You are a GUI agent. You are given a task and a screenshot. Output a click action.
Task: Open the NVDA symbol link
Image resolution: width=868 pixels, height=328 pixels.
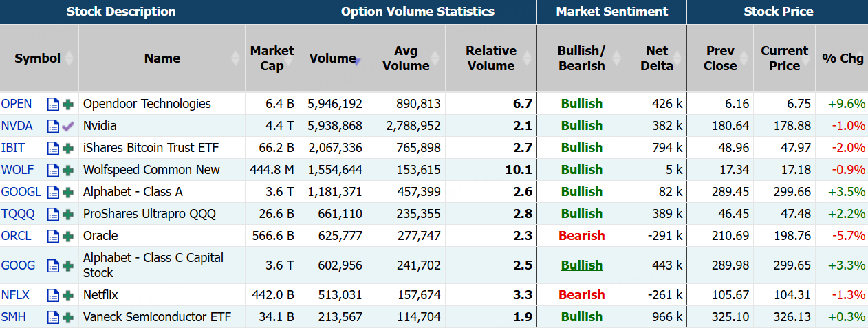17,127
